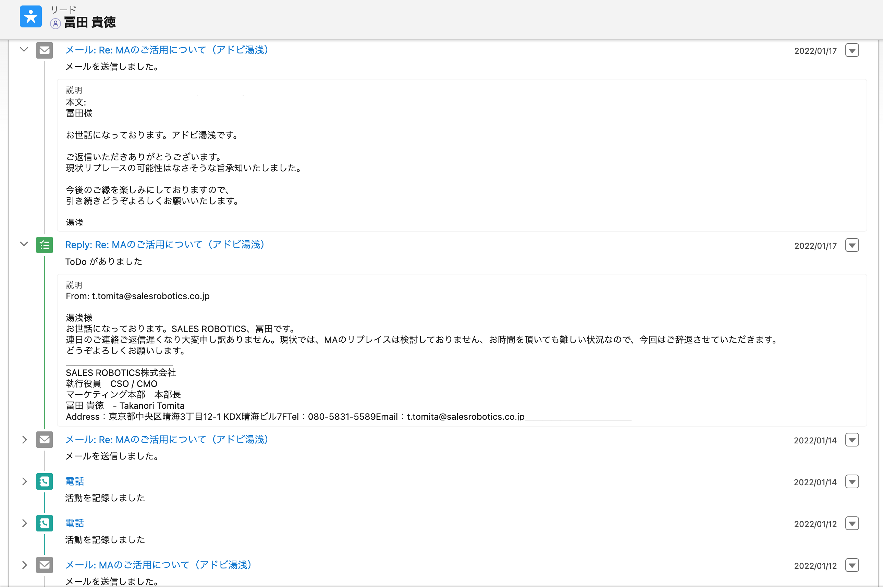
Task: Expand the 2022/01/12 電話 entry
Action: [24, 523]
